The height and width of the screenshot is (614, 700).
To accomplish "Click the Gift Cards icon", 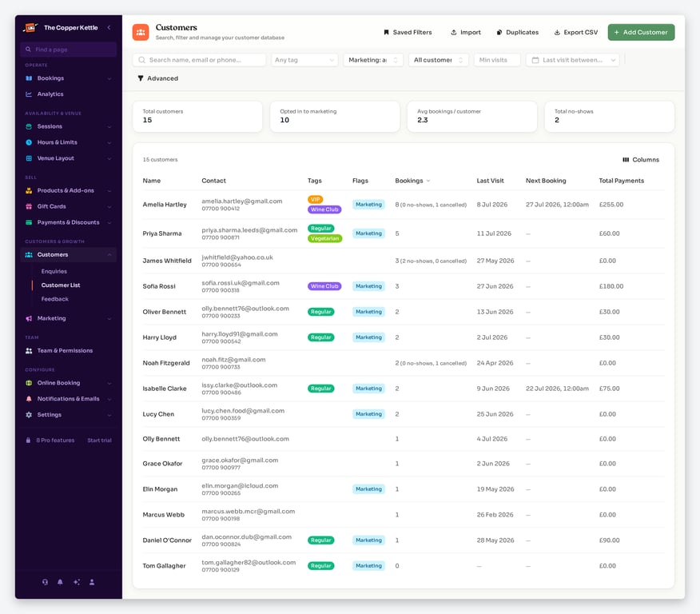I will click(x=29, y=206).
